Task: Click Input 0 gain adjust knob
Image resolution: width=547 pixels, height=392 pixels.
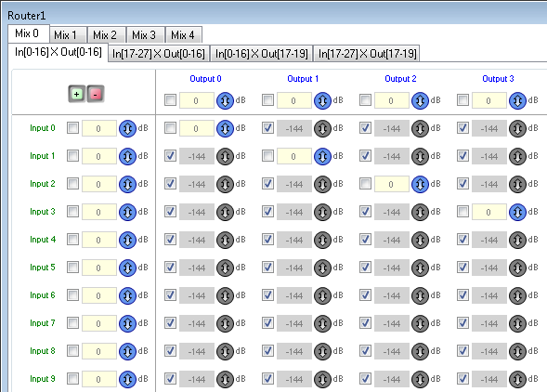Action: click(127, 128)
